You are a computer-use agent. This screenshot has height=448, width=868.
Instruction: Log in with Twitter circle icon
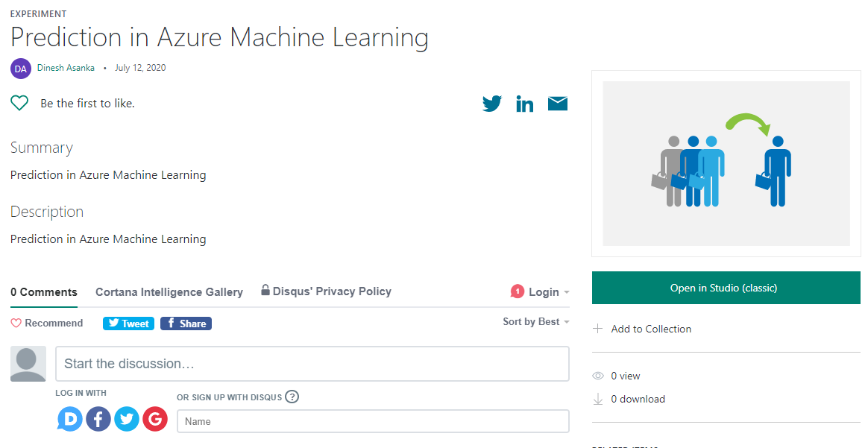coord(127,419)
